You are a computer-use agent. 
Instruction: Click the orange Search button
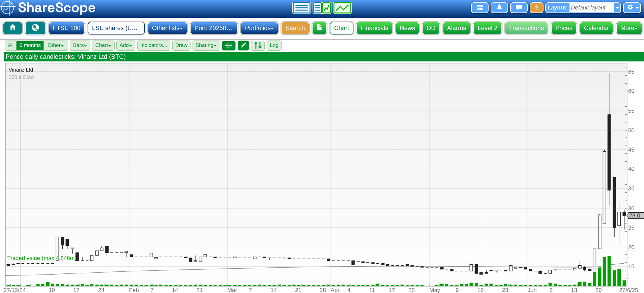coord(295,28)
